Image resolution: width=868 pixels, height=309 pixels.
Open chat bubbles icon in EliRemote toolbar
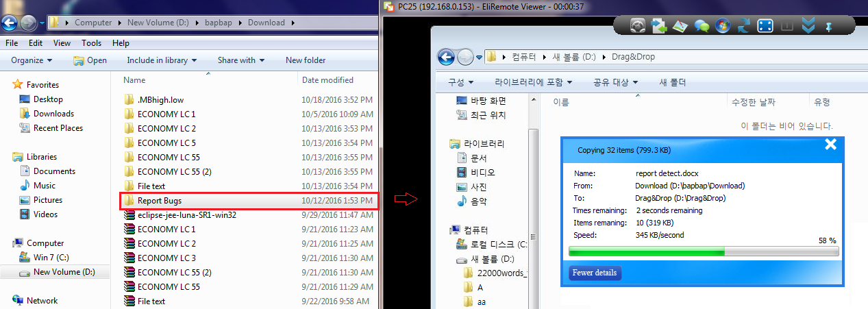coord(702,26)
